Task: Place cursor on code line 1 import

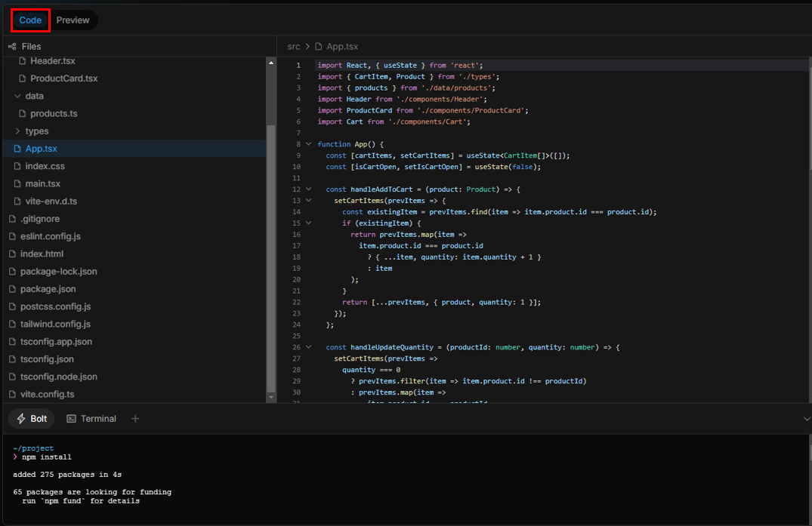Action: [x=400, y=65]
